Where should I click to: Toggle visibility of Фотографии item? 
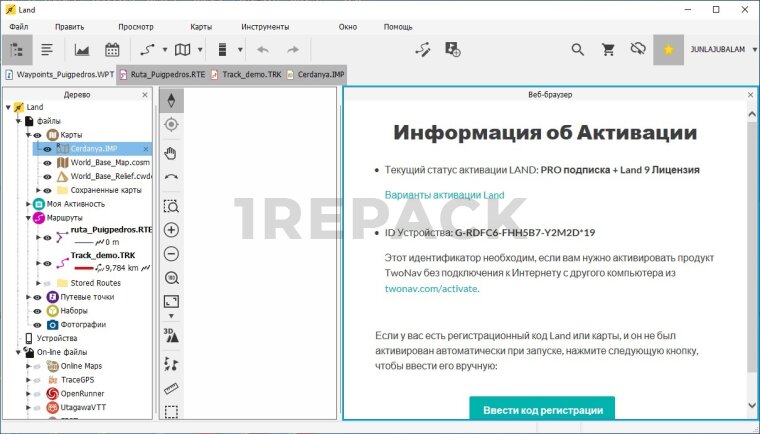click(x=38, y=324)
